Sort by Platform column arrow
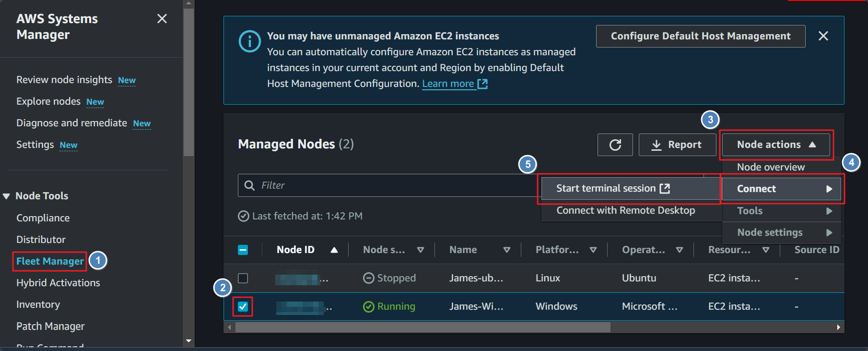The width and height of the screenshot is (868, 351). coord(593,250)
